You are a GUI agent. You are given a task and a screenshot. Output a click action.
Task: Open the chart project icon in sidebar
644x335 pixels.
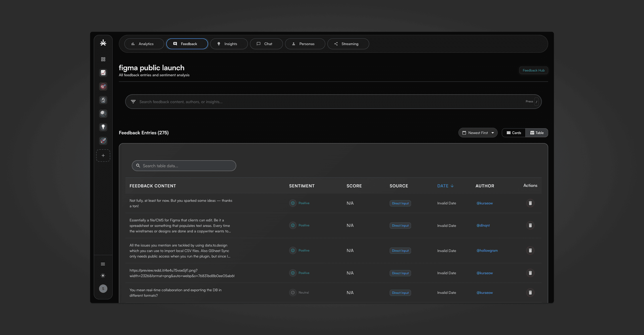click(x=103, y=73)
